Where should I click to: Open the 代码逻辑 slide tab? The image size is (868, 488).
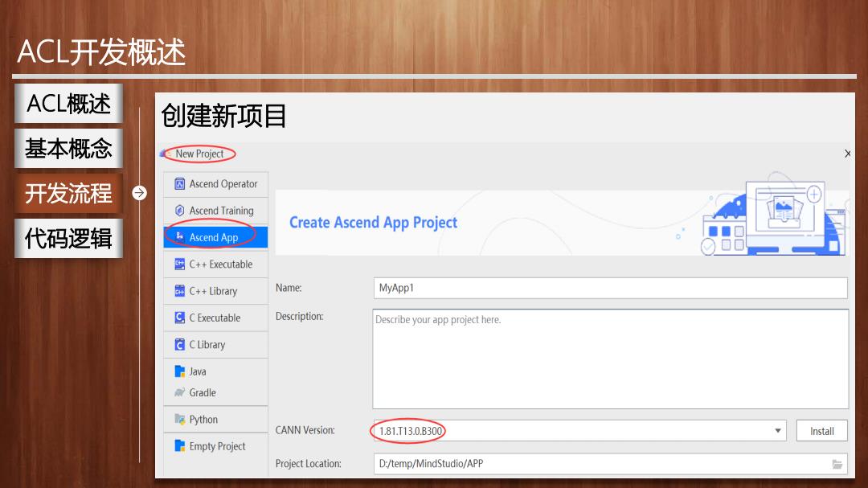tap(68, 238)
